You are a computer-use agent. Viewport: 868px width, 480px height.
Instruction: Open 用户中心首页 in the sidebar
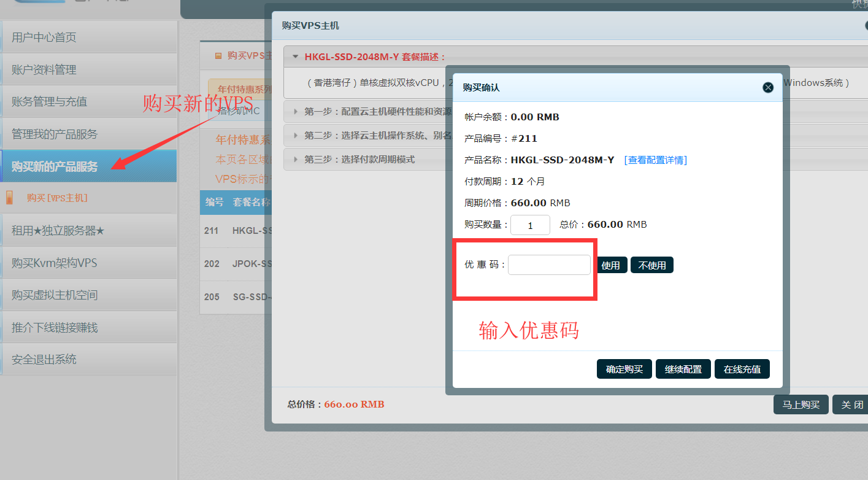tap(44, 37)
